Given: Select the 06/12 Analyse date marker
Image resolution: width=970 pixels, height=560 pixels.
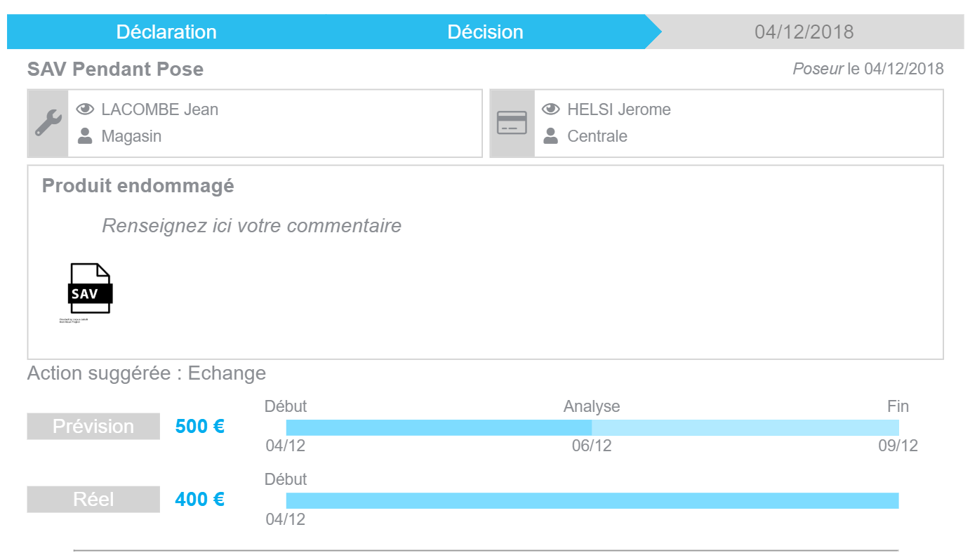Looking at the screenshot, I should click(592, 446).
